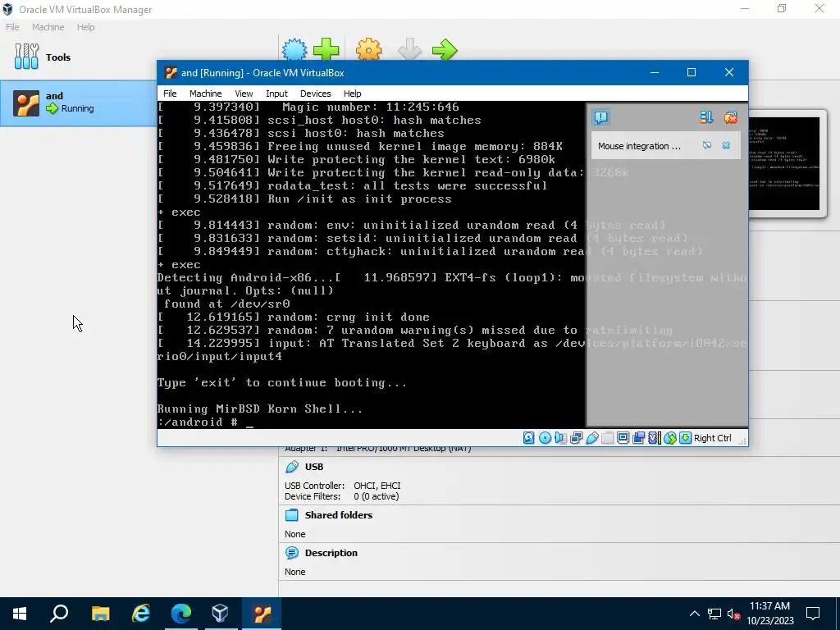Click the network adapters status icon
The width and height of the screenshot is (840, 630).
click(577, 438)
